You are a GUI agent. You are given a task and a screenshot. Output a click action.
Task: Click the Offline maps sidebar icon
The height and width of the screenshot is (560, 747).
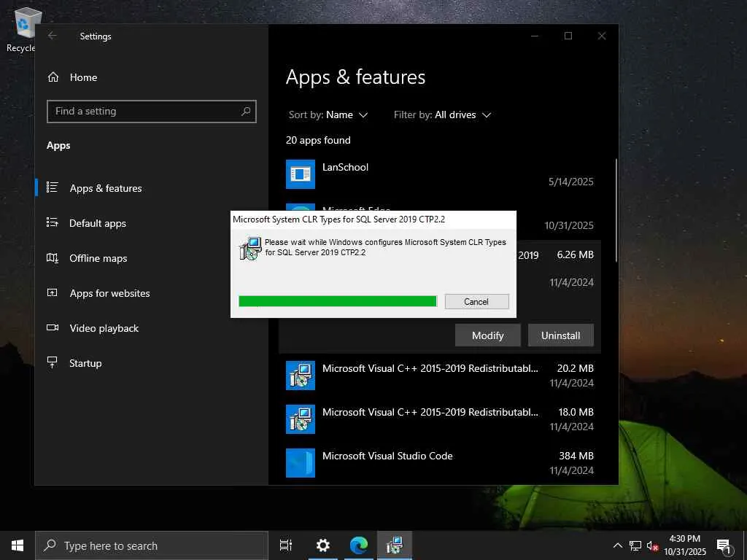(x=53, y=257)
